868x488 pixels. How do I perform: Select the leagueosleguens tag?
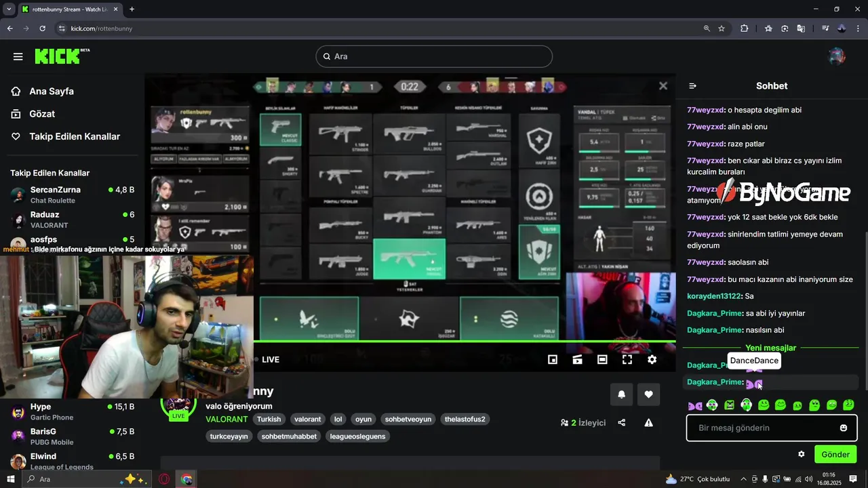coord(358,436)
